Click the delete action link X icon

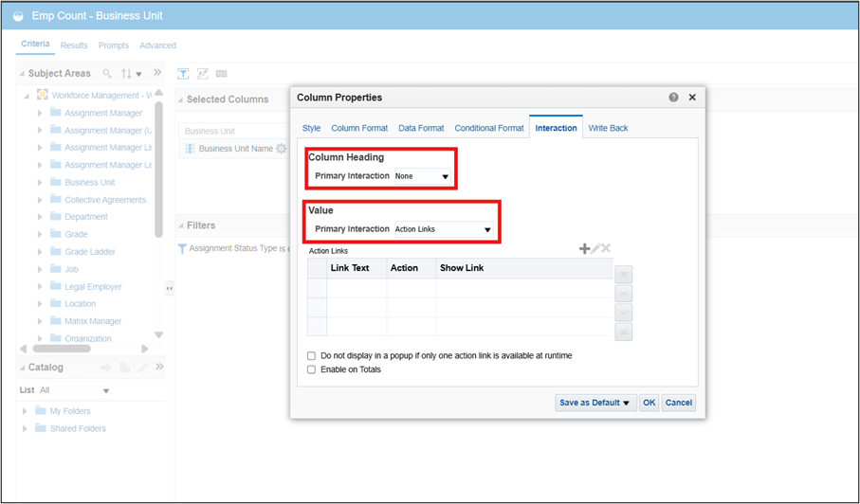pos(605,249)
